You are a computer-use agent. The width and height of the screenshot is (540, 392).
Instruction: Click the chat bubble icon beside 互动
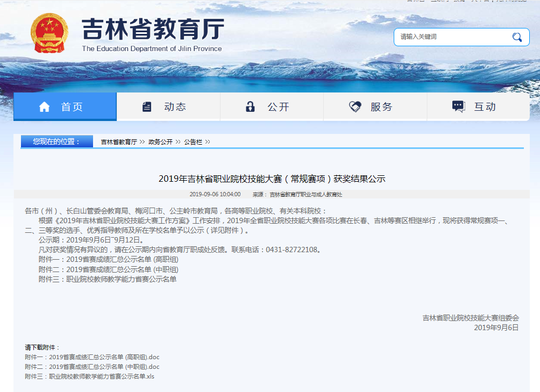point(458,106)
